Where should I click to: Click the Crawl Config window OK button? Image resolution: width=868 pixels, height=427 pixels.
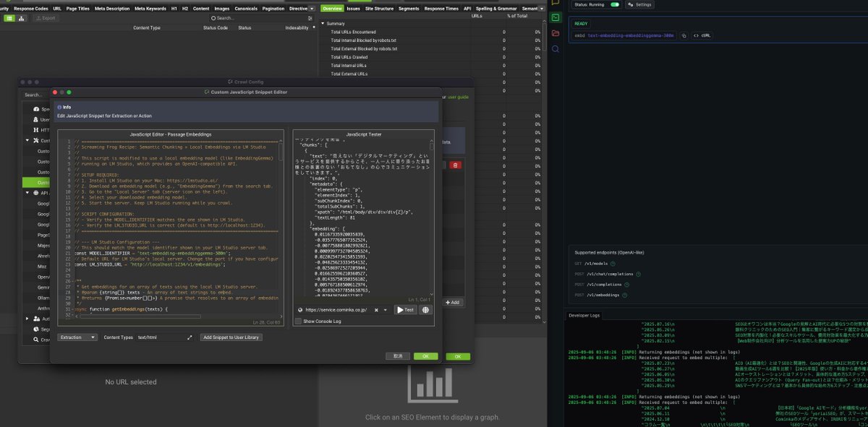[x=458, y=356]
